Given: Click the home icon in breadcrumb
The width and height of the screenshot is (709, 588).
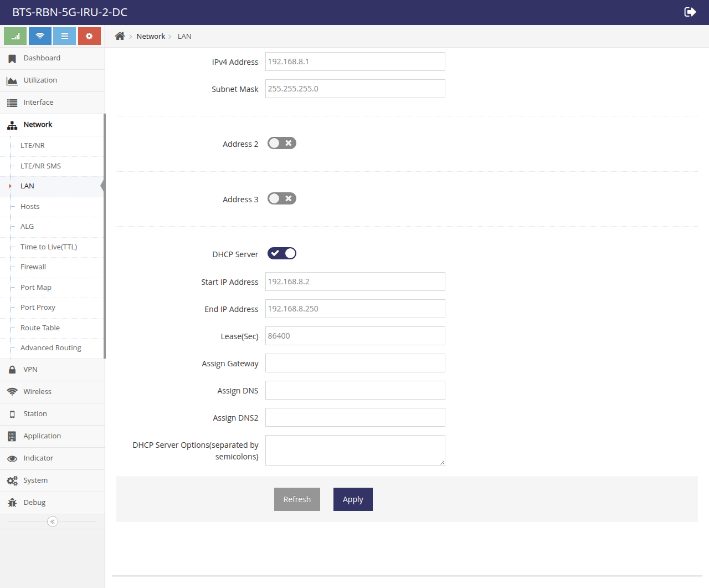Looking at the screenshot, I should pos(120,36).
